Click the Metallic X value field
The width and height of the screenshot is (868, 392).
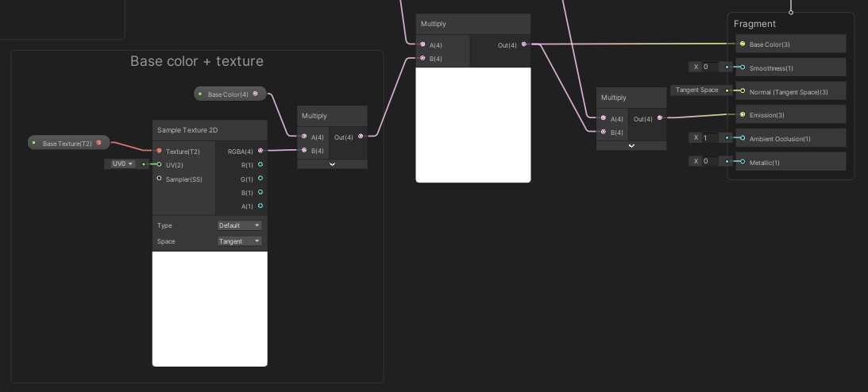pos(708,161)
